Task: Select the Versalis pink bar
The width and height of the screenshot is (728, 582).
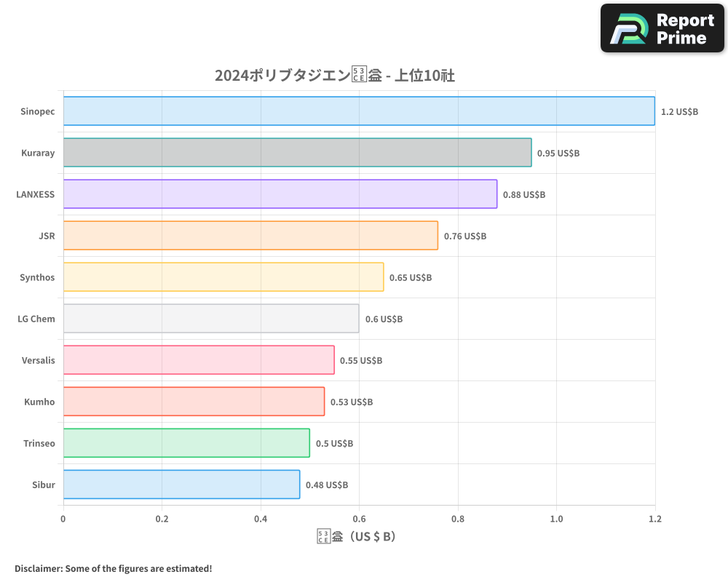Action: point(197,360)
